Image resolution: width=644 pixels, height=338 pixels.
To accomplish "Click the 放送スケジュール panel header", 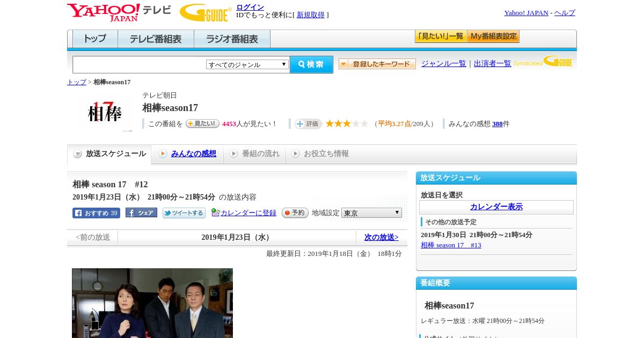I will [496, 178].
